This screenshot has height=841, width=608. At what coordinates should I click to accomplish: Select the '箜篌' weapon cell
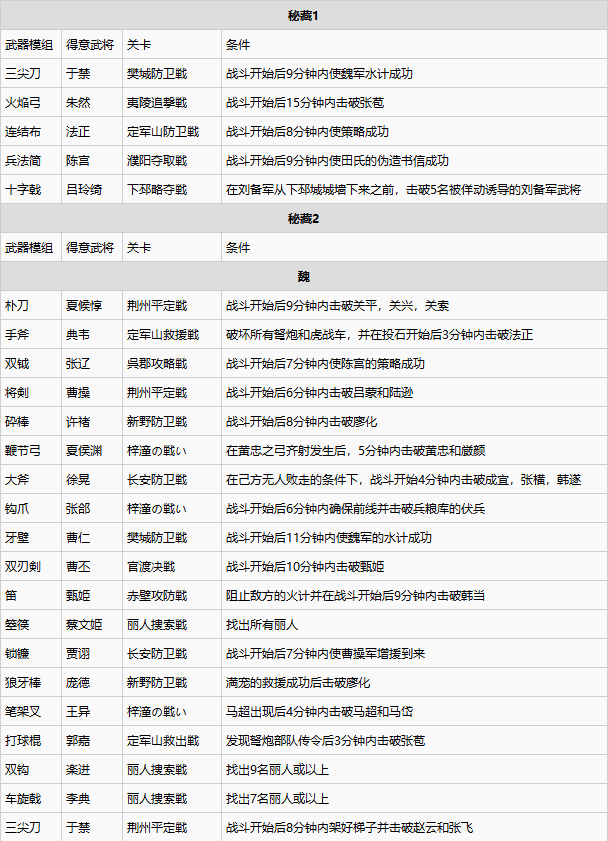pos(31,624)
